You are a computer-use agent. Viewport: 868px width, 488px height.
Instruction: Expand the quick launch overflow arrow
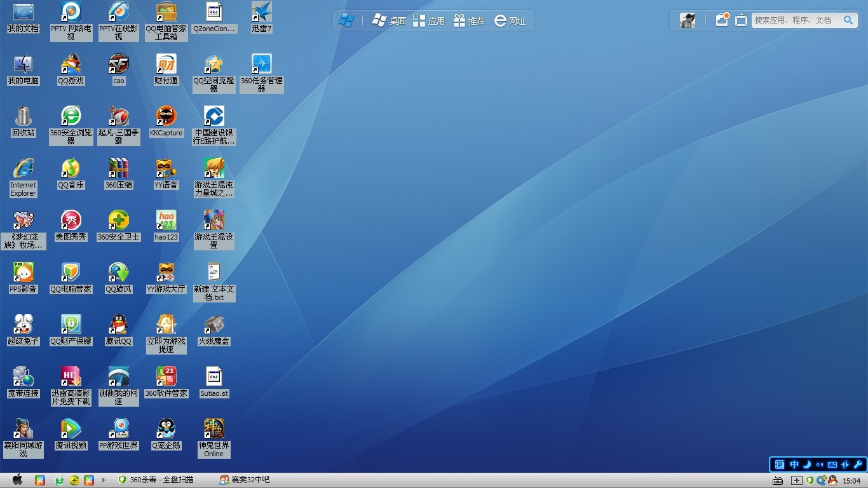(104, 480)
